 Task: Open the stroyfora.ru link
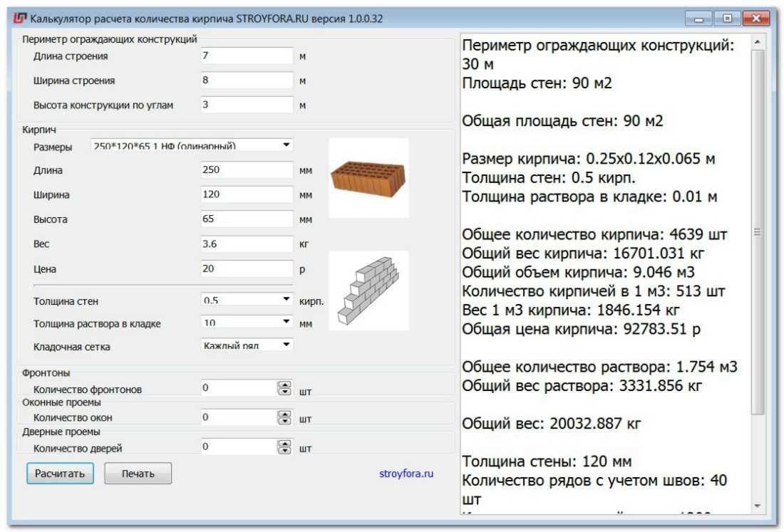click(x=406, y=474)
